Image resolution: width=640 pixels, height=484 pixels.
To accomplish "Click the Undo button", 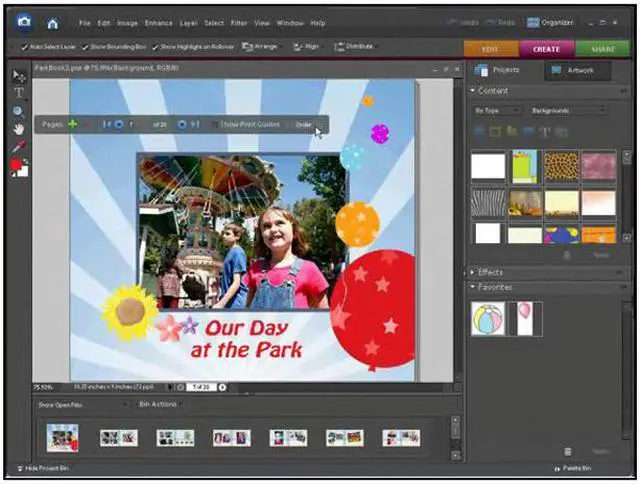I will [x=463, y=22].
